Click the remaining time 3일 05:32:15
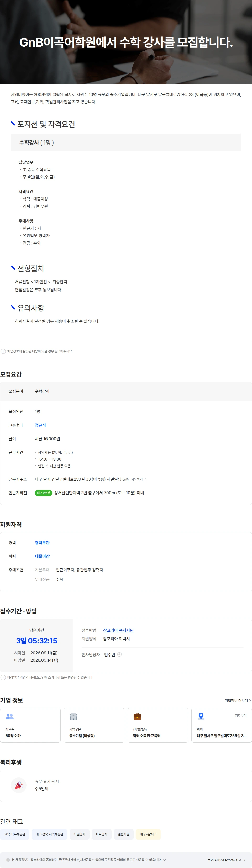Viewport: 252px width, 868px height. (x=37, y=641)
